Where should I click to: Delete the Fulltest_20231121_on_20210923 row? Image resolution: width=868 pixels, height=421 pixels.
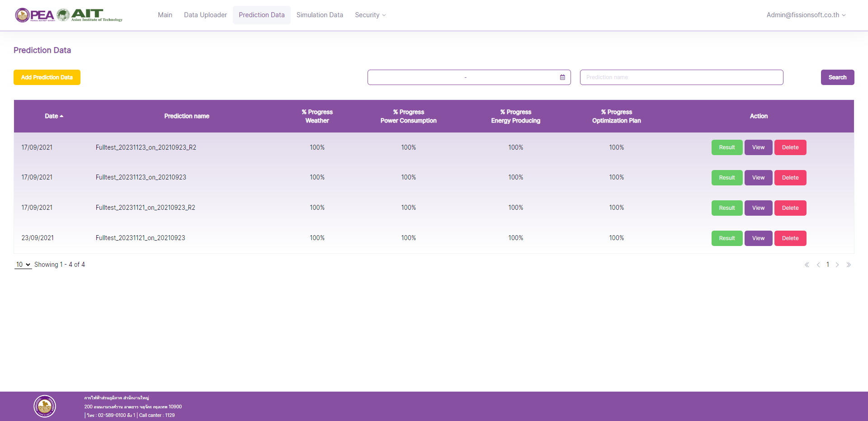tap(790, 238)
